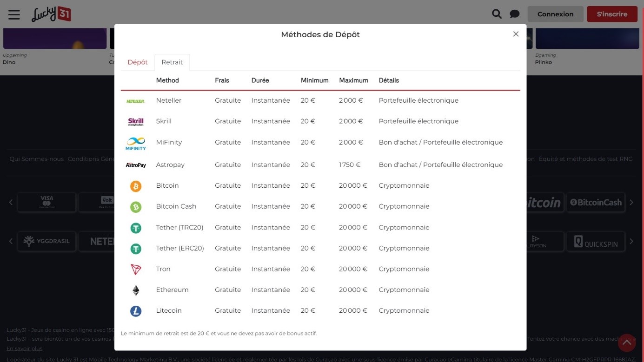The width and height of the screenshot is (644, 362).
Task: Click the Skrill logo icon
Action: (x=136, y=121)
